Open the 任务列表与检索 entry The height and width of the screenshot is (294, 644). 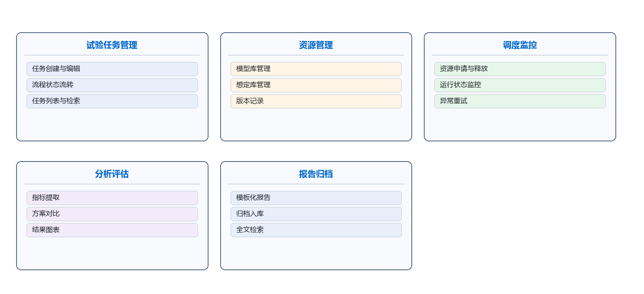(x=112, y=101)
